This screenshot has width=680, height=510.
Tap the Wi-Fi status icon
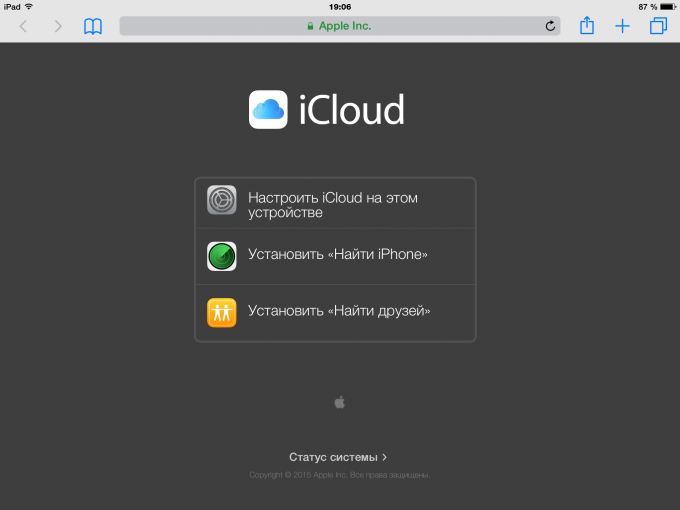point(29,7)
